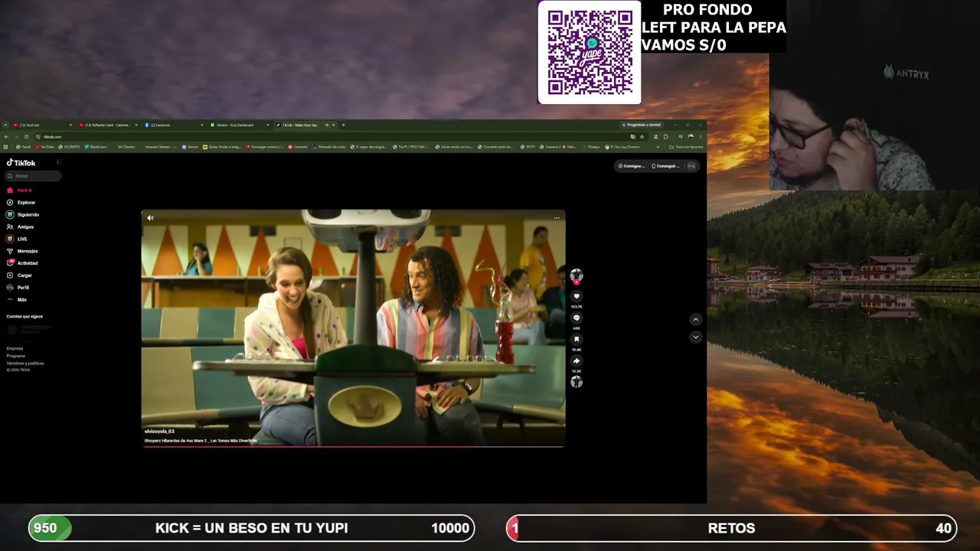Click Términos y políticas footer link
The width and height of the screenshot is (980, 551).
pos(25,364)
